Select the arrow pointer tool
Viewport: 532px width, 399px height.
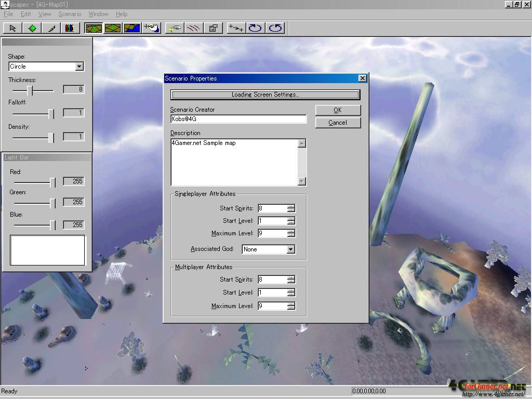coord(13,28)
